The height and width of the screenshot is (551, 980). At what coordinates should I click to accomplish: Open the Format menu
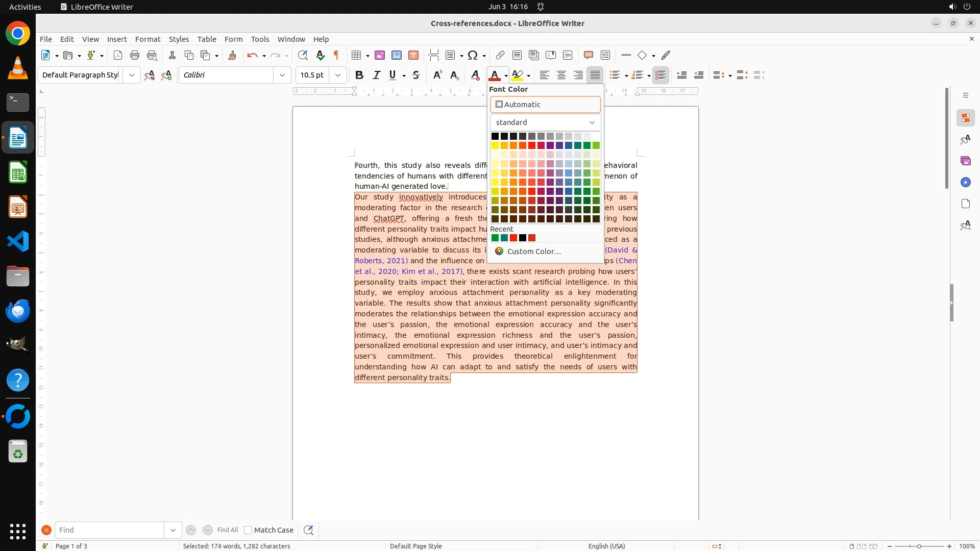148,39
